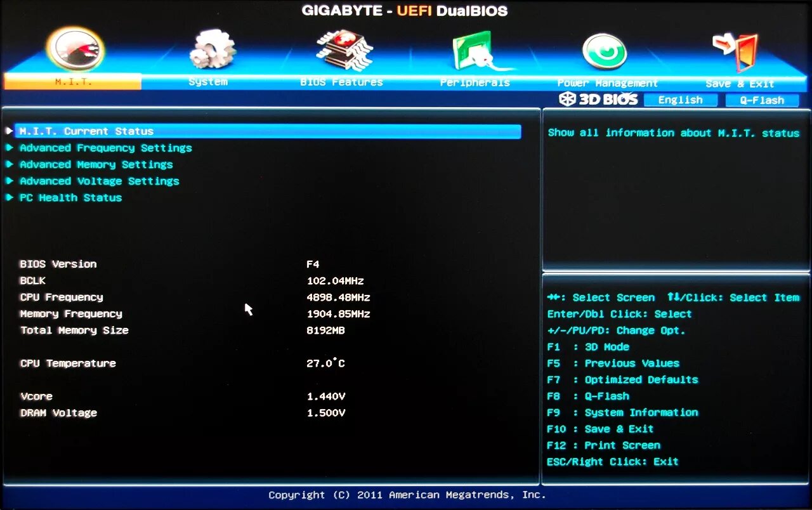This screenshot has height=510, width=812.
Task: Open Advanced Frequency Settings submenu
Action: pos(106,148)
